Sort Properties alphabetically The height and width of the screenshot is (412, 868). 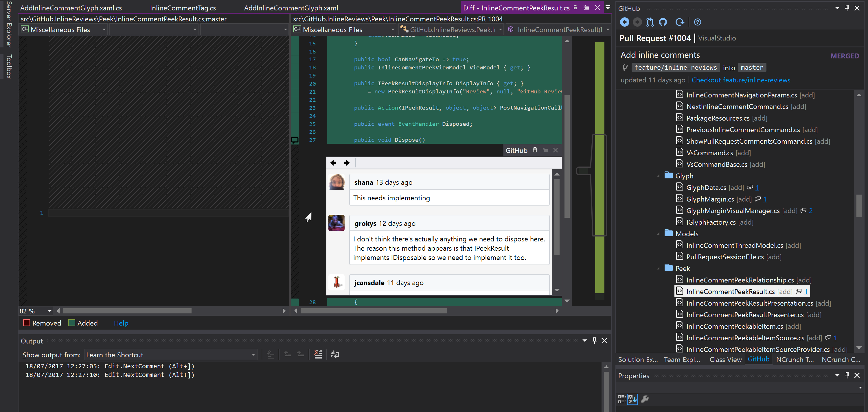[633, 399]
